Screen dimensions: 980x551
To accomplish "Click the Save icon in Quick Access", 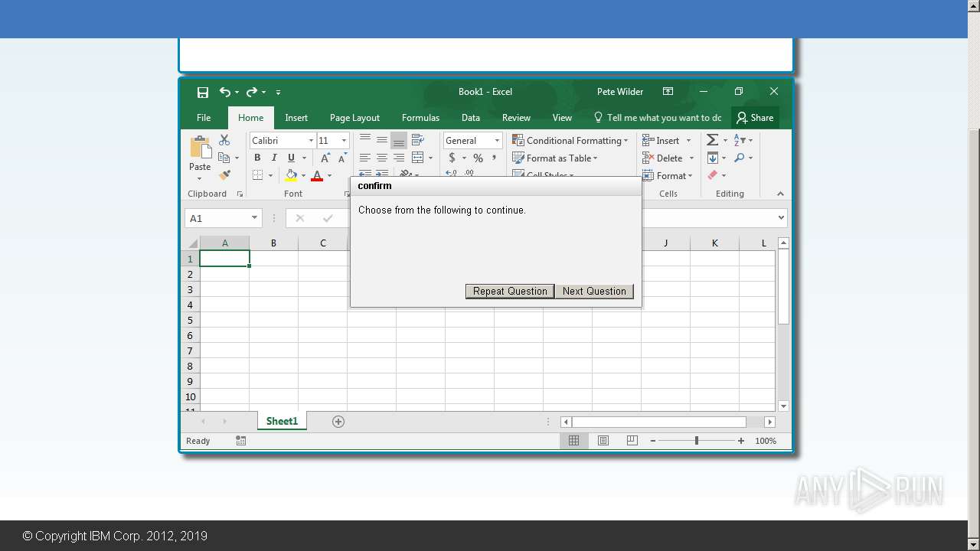I will [x=203, y=92].
